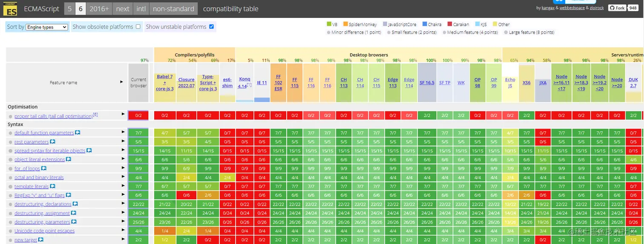
Task: Click Closure 2022.07 column header
Action: click(x=186, y=83)
